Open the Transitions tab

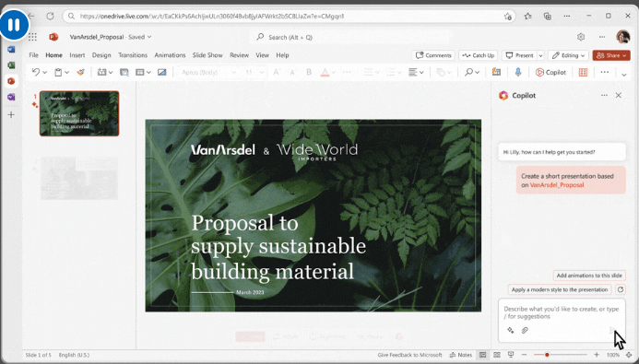click(133, 55)
